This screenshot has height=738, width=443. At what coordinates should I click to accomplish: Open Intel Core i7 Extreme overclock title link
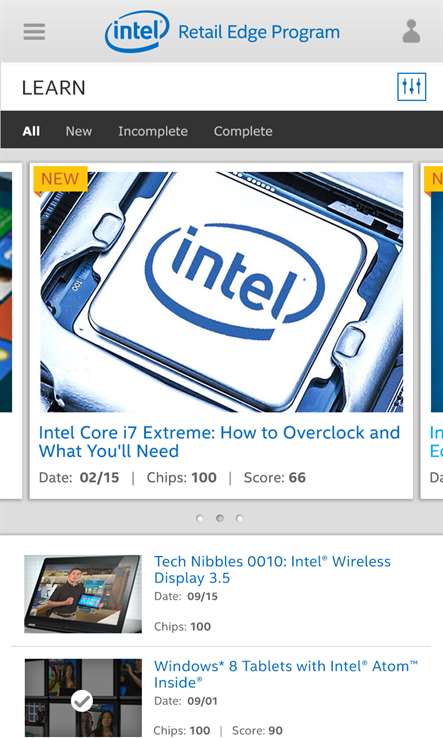[x=219, y=441]
